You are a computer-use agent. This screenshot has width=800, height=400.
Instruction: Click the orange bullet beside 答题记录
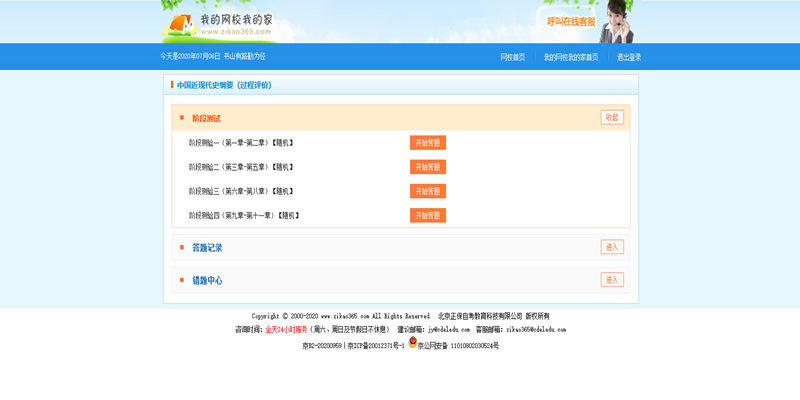182,247
